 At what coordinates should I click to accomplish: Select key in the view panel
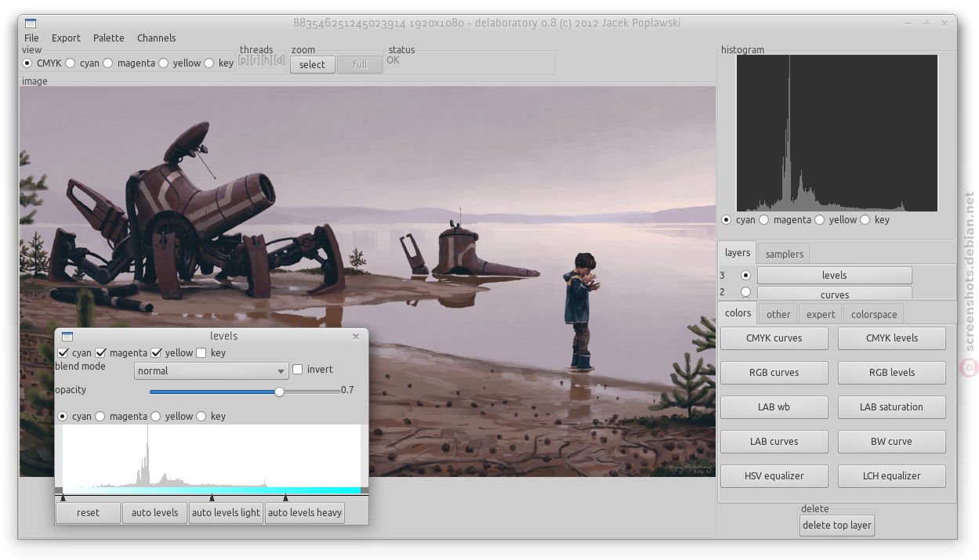[x=208, y=63]
